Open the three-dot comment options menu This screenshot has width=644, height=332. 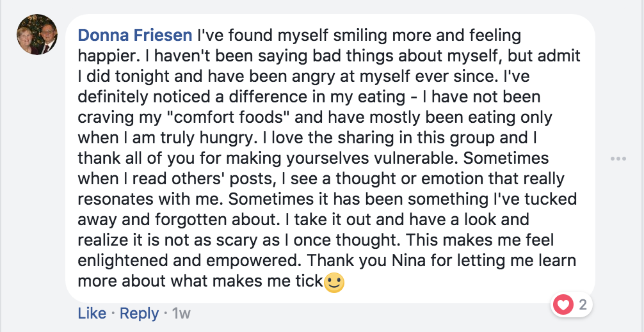[x=618, y=159]
